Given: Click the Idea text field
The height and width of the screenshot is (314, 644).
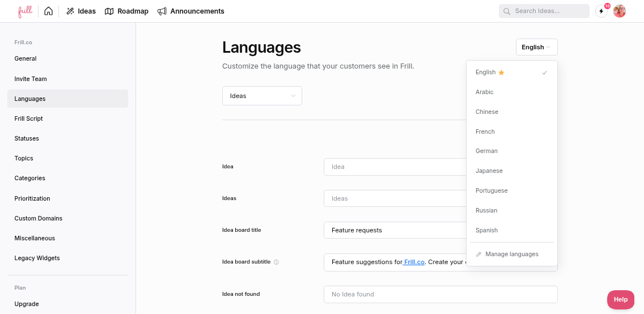Looking at the screenshot, I should (395, 167).
